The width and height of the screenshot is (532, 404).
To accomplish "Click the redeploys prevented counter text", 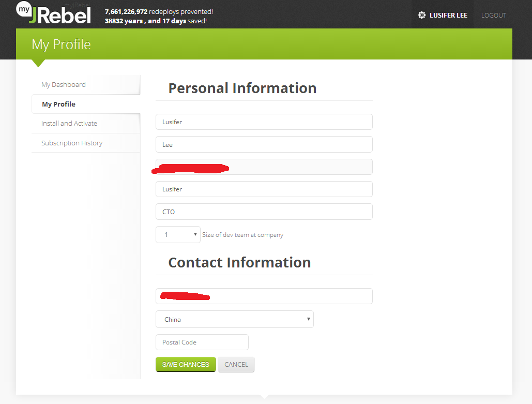I will pyautogui.click(x=159, y=11).
